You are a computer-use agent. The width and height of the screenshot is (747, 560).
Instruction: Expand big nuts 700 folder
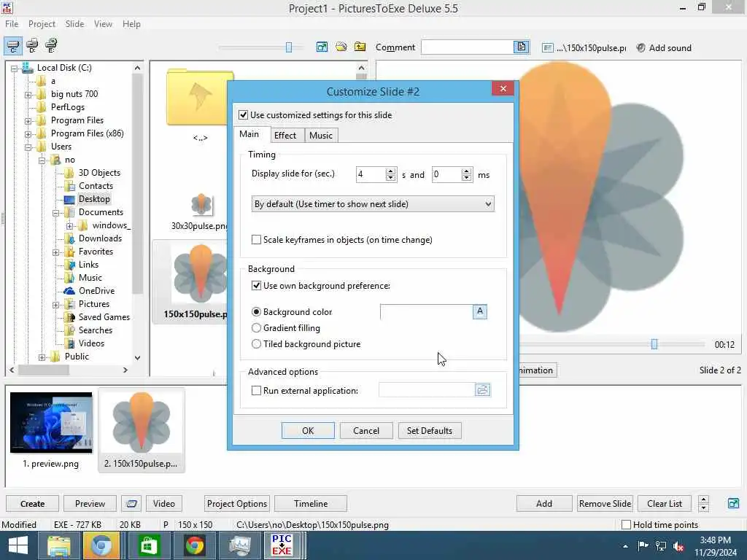[28, 95]
